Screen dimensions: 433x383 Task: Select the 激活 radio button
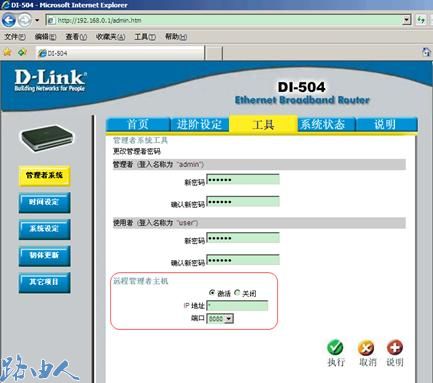(212, 292)
